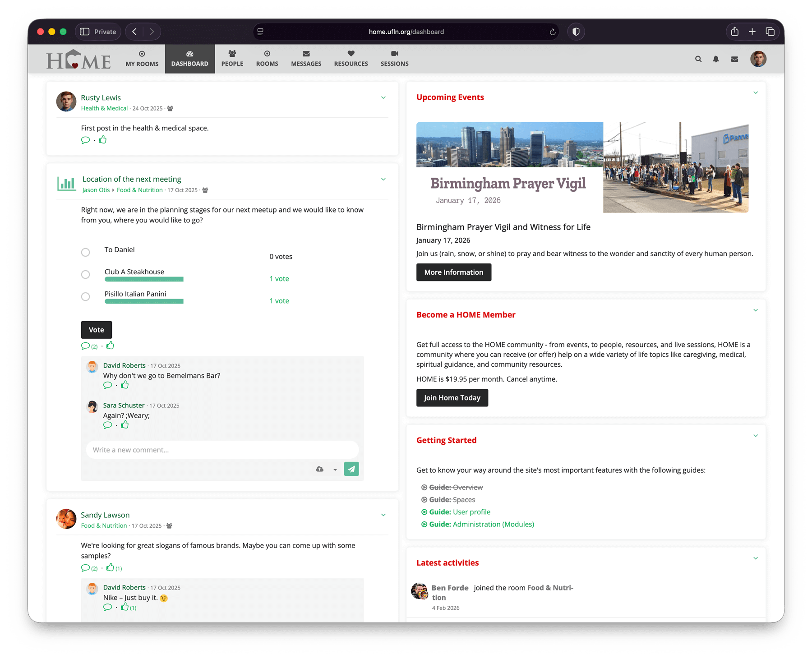Open the Resources tab
Screen dimensions: 812x659
coord(351,59)
